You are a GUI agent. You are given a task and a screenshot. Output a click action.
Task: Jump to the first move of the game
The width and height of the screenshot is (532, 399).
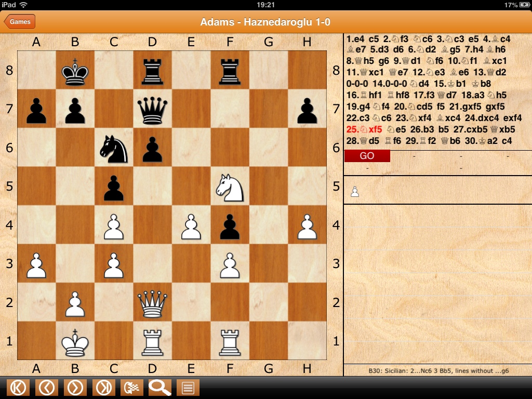coord(18,388)
